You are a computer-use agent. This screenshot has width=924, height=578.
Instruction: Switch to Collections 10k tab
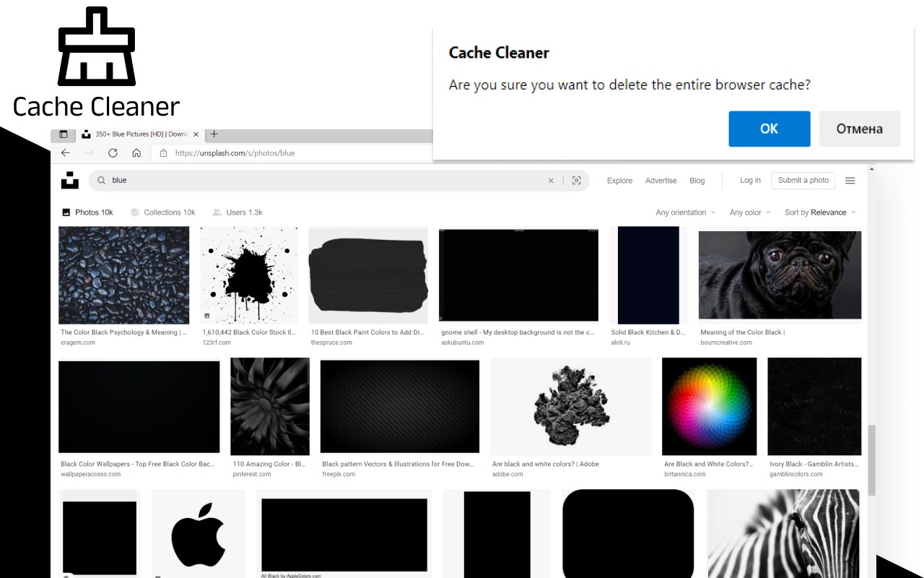pyautogui.click(x=163, y=212)
